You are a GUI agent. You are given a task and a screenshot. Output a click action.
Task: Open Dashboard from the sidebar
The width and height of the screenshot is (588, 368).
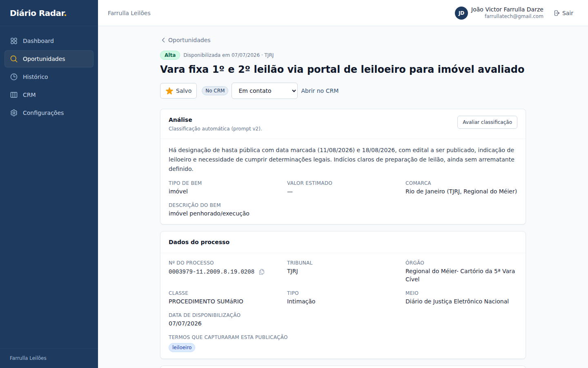(49, 41)
